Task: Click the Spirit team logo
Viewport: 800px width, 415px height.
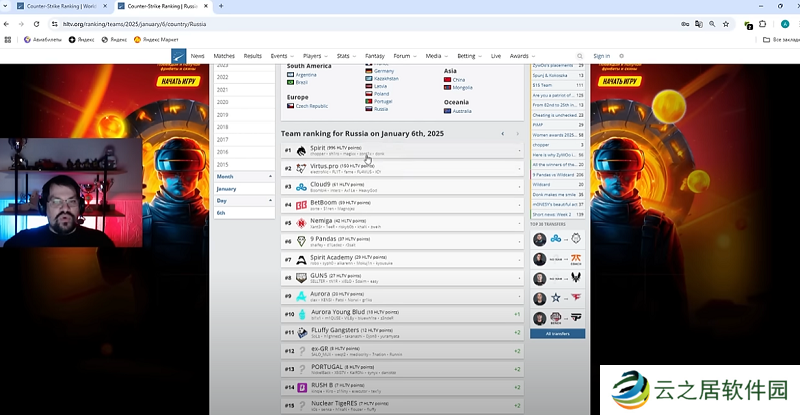Action: pos(301,150)
